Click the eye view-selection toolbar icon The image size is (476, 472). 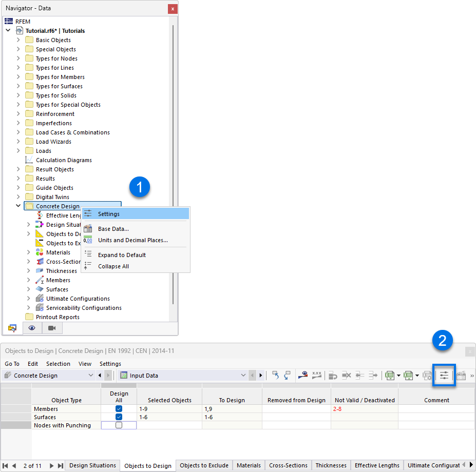[302, 375]
